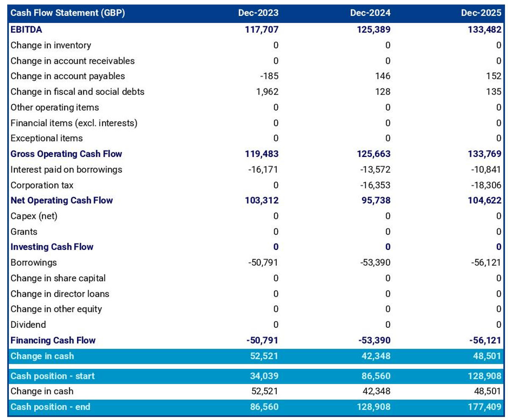Click the Interest paid on borrowings label

(66, 170)
